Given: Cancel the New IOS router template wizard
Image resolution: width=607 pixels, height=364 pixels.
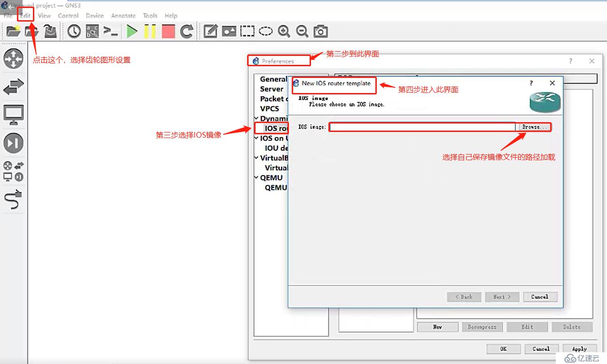Looking at the screenshot, I should pos(540,297).
